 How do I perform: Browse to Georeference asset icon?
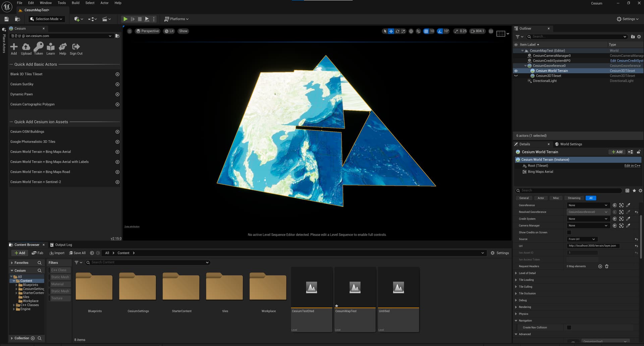tap(621, 205)
